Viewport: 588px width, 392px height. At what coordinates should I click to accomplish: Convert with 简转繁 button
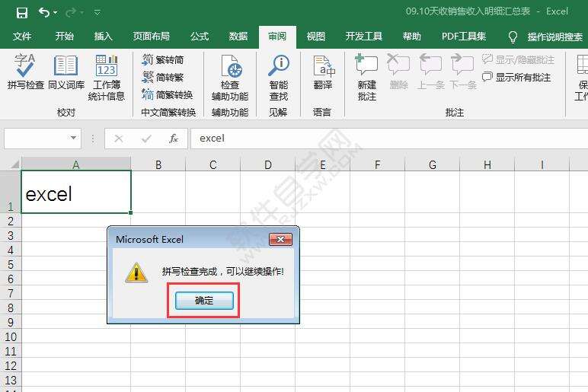[163, 77]
